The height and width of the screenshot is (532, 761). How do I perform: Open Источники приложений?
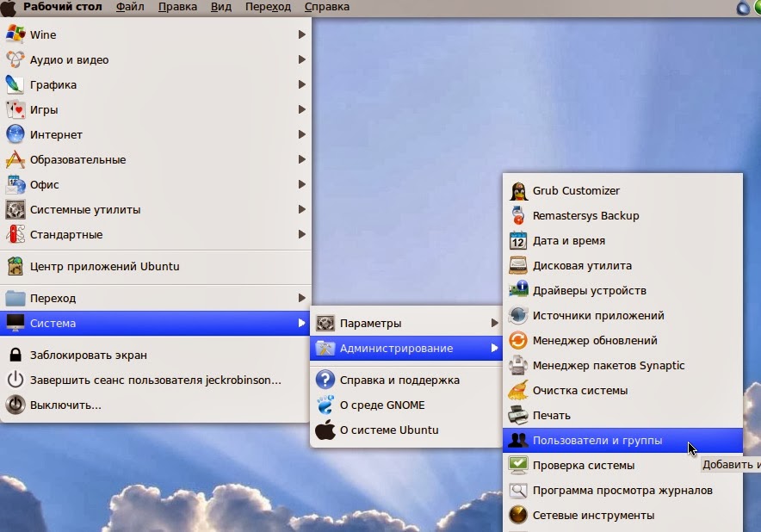tap(622, 316)
